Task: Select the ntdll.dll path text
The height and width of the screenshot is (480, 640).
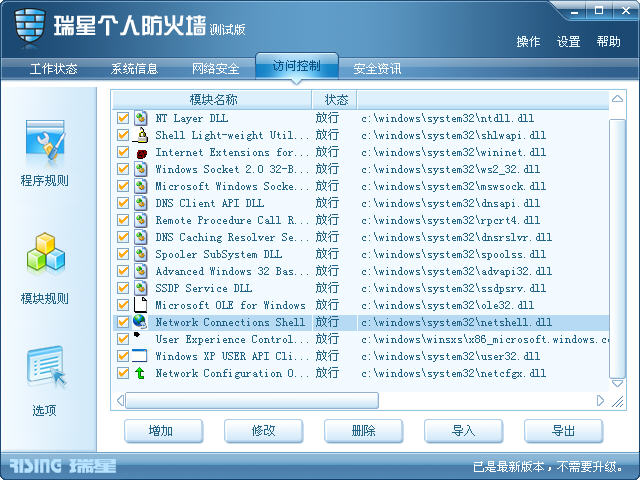Action: 447,118
